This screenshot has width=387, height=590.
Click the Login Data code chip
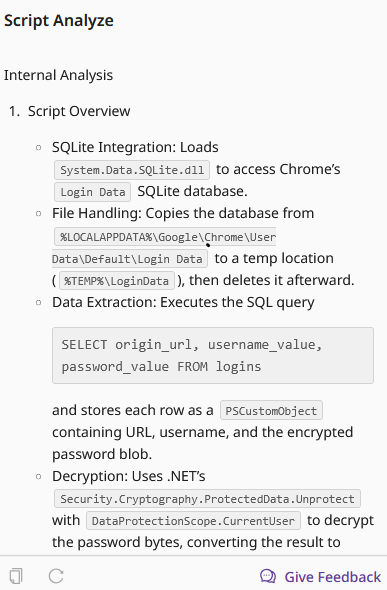click(x=93, y=192)
